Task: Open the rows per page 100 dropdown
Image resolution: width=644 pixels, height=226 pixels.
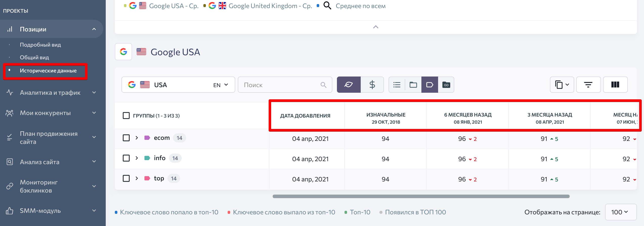Action: (621, 212)
